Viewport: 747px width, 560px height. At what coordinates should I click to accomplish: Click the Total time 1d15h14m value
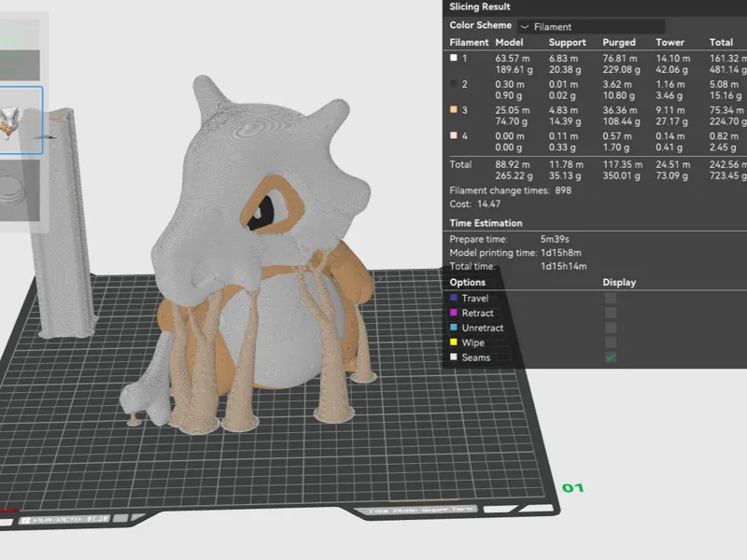pos(564,266)
